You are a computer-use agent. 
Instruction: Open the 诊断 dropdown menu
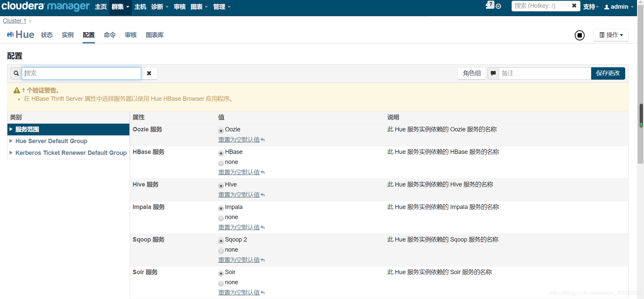coord(160,7)
